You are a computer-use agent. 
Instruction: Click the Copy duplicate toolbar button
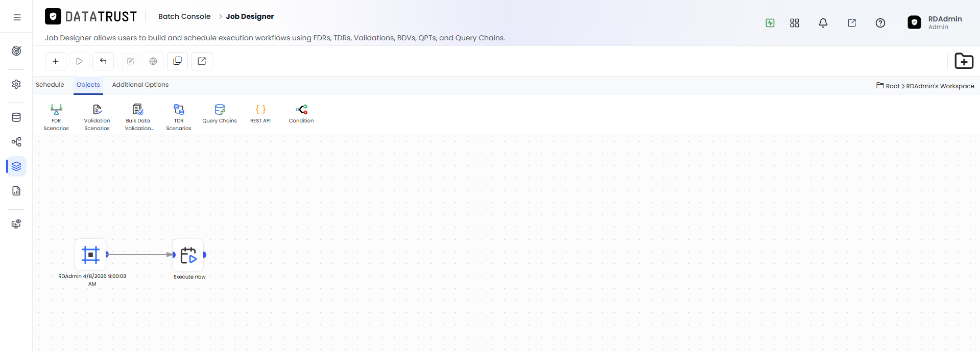click(177, 61)
